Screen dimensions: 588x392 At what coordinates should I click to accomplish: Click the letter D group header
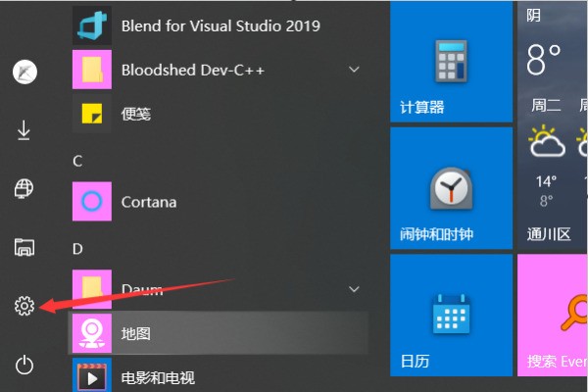[77, 248]
